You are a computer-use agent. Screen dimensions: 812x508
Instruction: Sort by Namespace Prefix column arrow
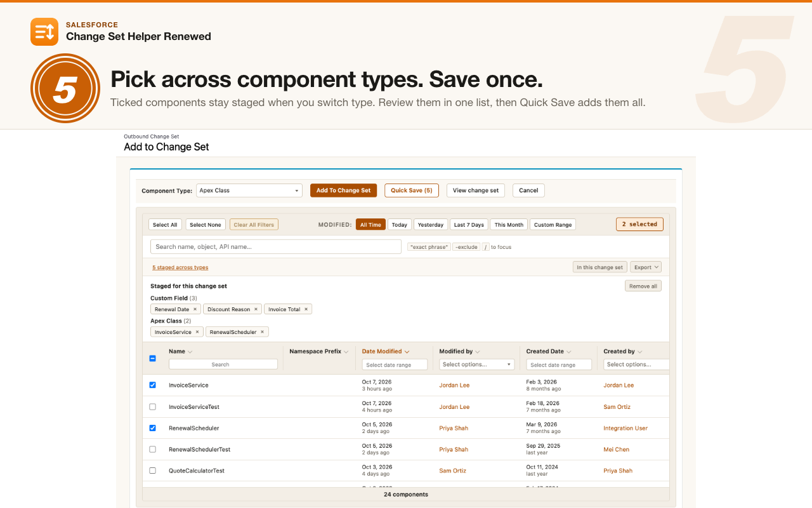346,352
